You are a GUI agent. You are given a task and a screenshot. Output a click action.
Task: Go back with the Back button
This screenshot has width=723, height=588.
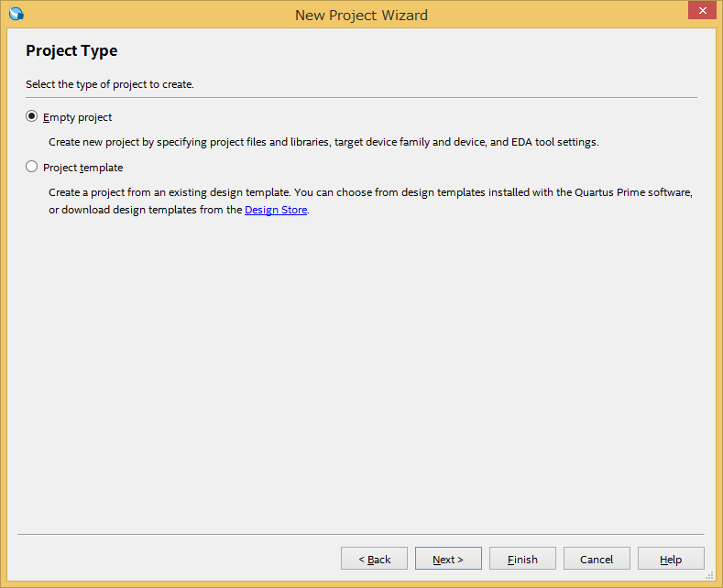(374, 559)
